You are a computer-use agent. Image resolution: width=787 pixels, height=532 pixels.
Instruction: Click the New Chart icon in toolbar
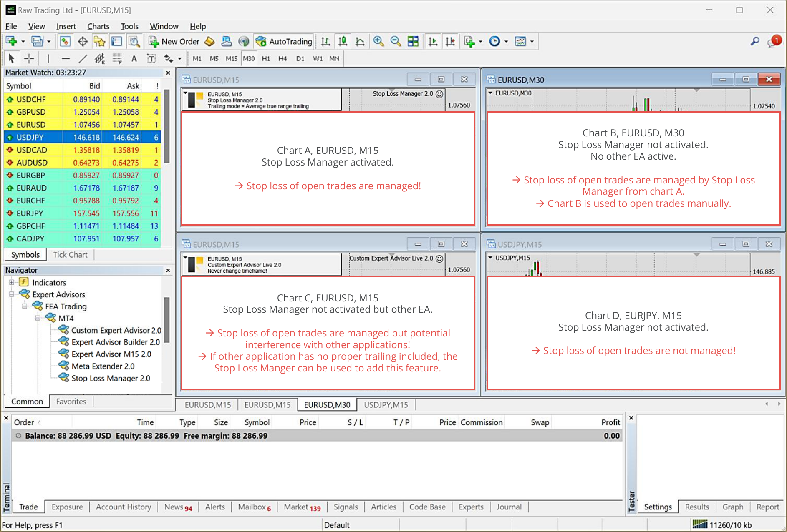11,41
